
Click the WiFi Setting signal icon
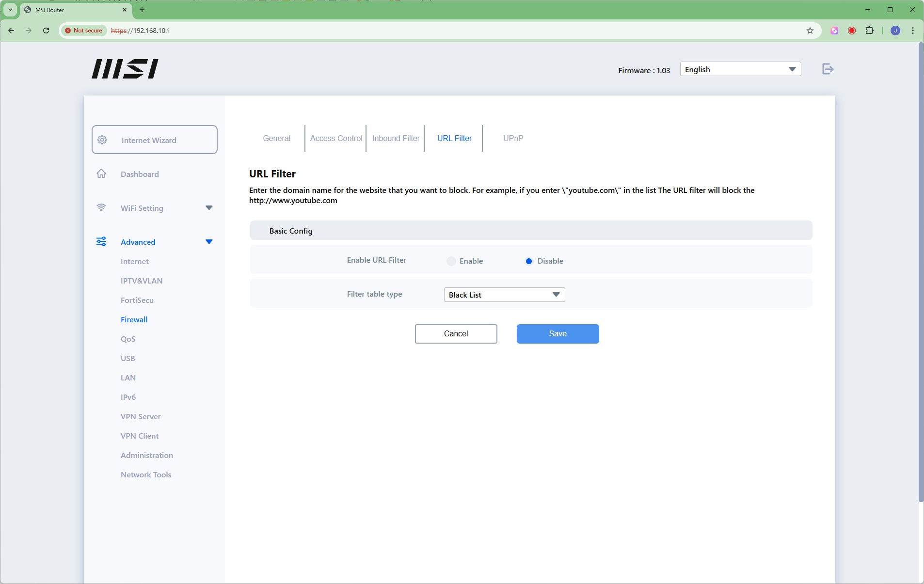(x=101, y=208)
